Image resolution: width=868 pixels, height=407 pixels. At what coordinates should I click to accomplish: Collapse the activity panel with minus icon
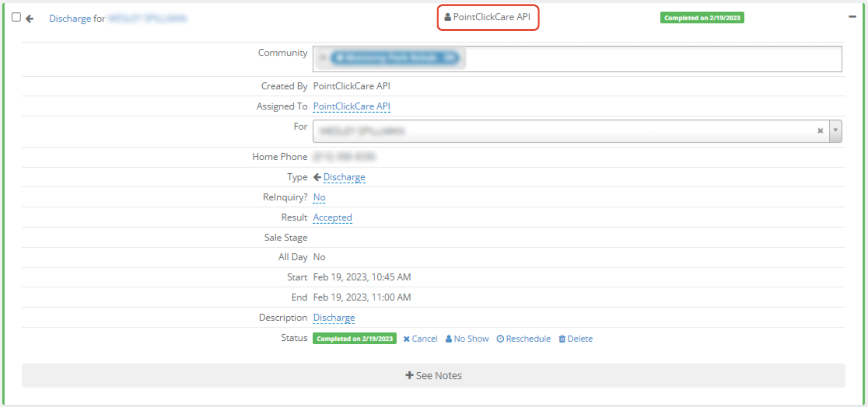coord(853,17)
